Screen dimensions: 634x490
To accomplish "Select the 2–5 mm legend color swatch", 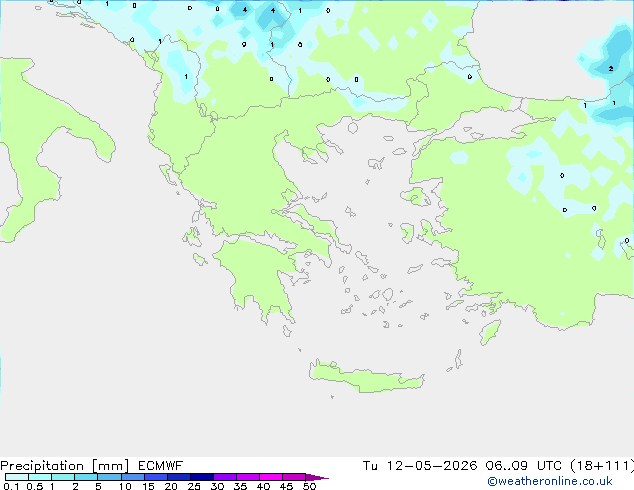I will (86, 477).
